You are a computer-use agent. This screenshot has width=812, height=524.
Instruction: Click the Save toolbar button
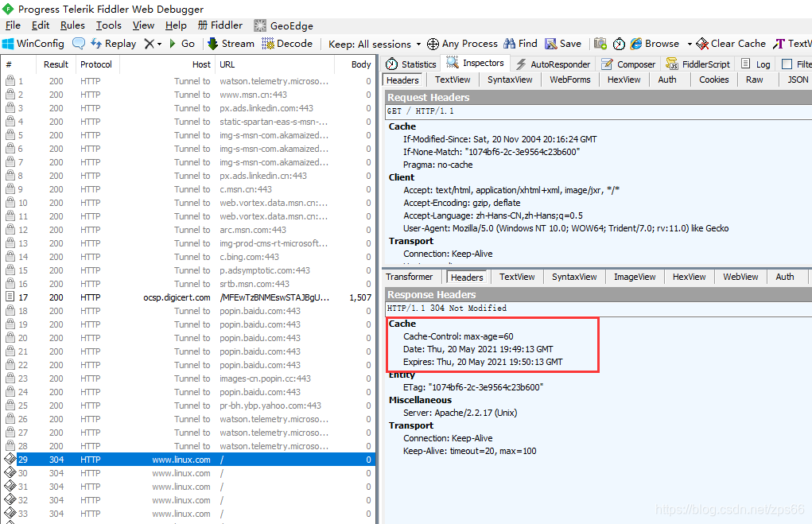pos(563,44)
